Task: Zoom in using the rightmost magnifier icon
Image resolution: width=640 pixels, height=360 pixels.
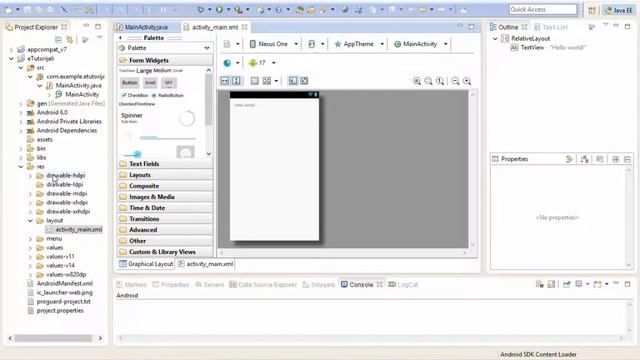Action: point(467,81)
